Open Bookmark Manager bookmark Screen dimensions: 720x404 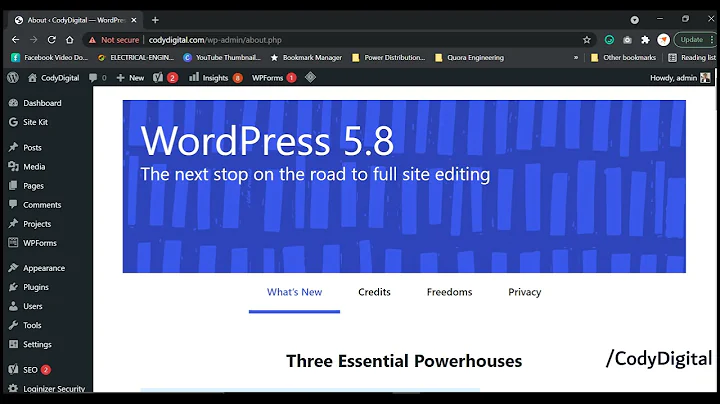pyautogui.click(x=306, y=57)
